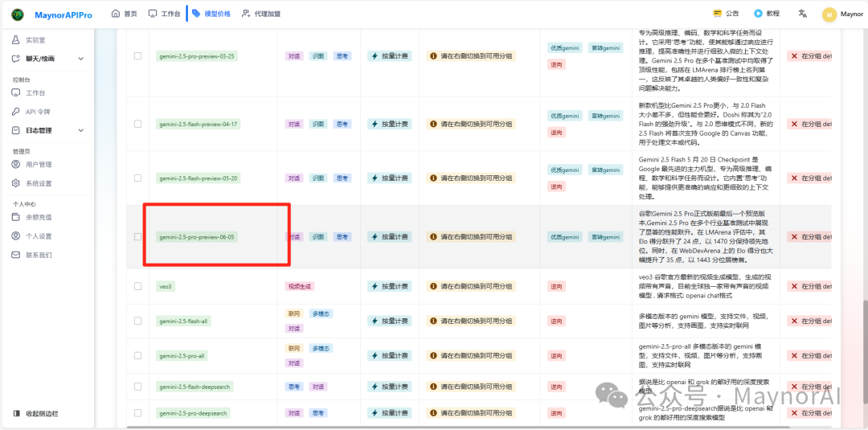Click 思考 tag in gemini-2.5-pro-preview-06-05 row
The image size is (868, 430).
click(342, 237)
